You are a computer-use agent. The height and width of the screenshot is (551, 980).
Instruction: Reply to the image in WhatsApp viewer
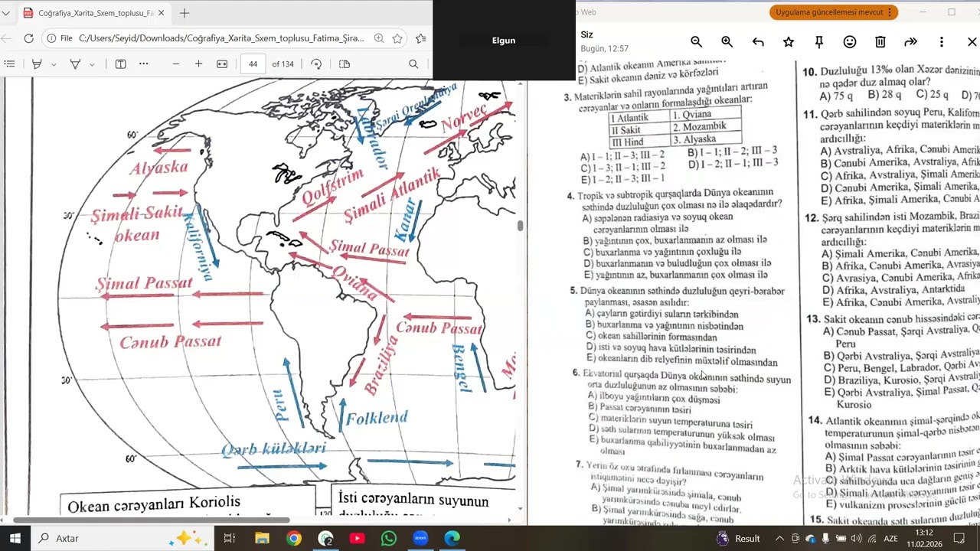[758, 42]
